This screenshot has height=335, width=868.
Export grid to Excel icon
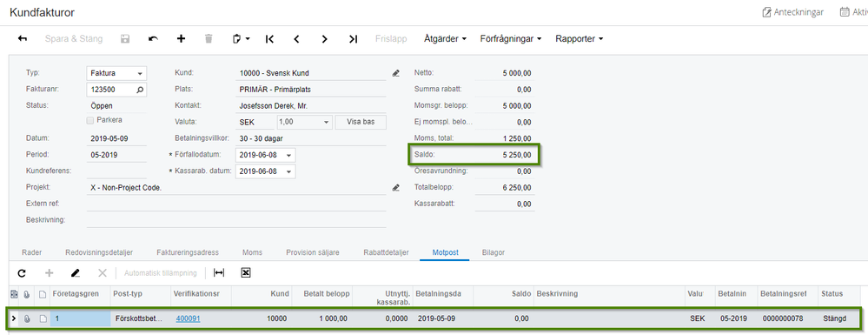coord(247,273)
